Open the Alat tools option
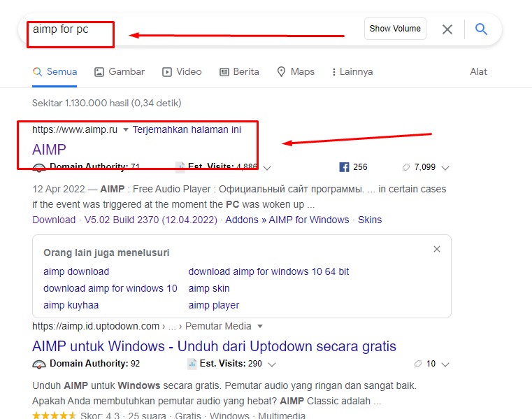The width and height of the screenshot is (532, 419). (478, 71)
